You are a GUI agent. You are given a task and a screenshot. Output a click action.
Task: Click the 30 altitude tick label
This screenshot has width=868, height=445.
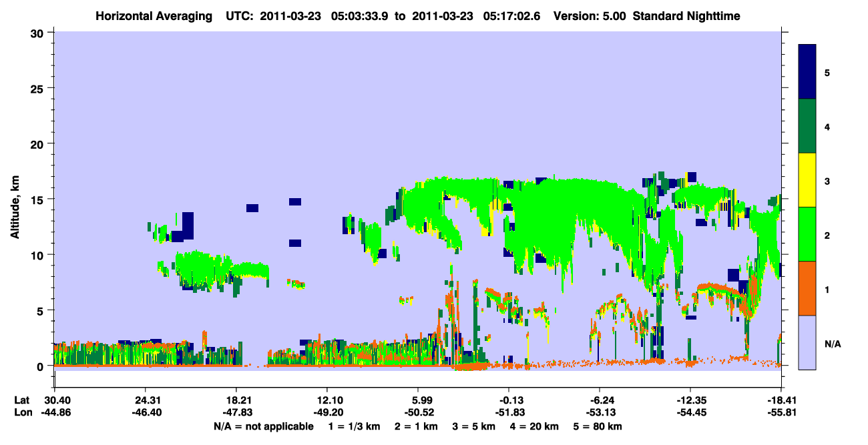pyautogui.click(x=39, y=33)
